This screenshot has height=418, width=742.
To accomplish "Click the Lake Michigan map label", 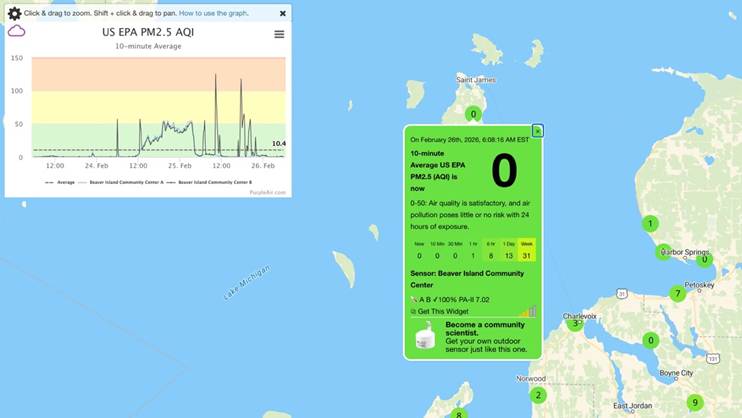I will pyautogui.click(x=247, y=282).
